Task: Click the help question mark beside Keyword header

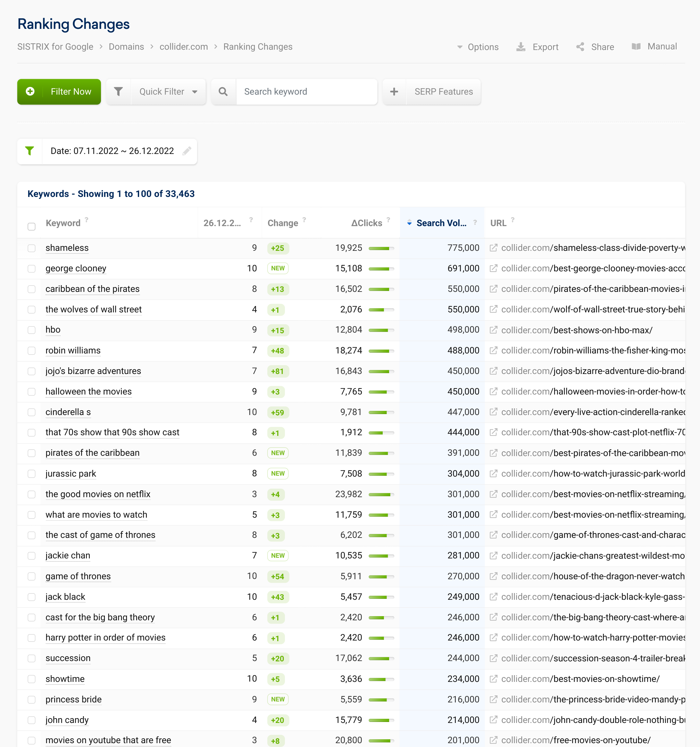Action: click(87, 220)
